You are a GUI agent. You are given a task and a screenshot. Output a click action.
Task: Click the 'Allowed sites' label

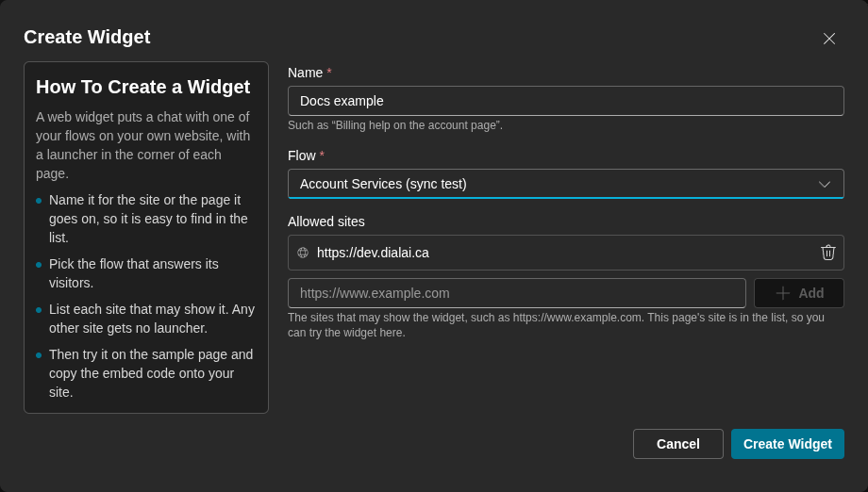(x=326, y=221)
